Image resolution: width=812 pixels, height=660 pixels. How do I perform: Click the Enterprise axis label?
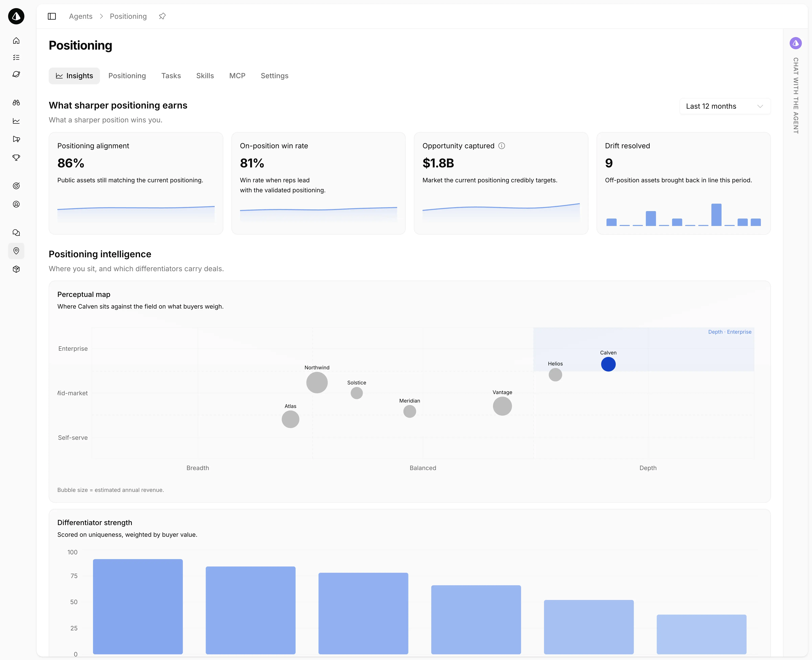(73, 349)
